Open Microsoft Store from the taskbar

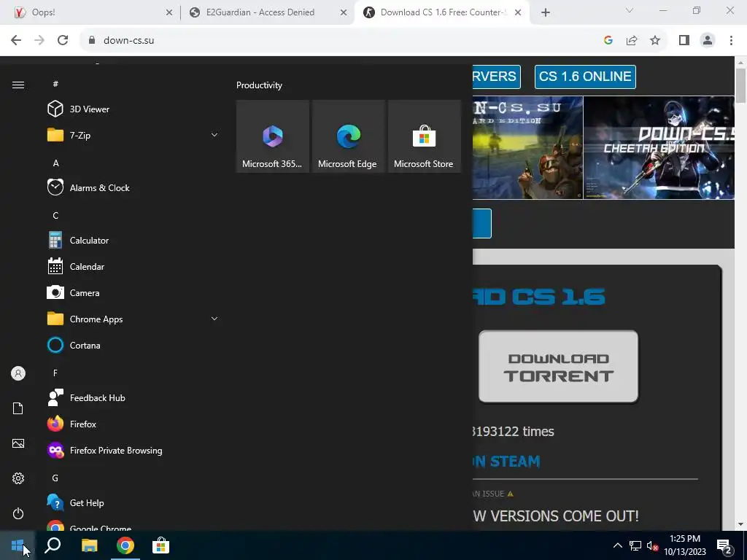pyautogui.click(x=161, y=545)
